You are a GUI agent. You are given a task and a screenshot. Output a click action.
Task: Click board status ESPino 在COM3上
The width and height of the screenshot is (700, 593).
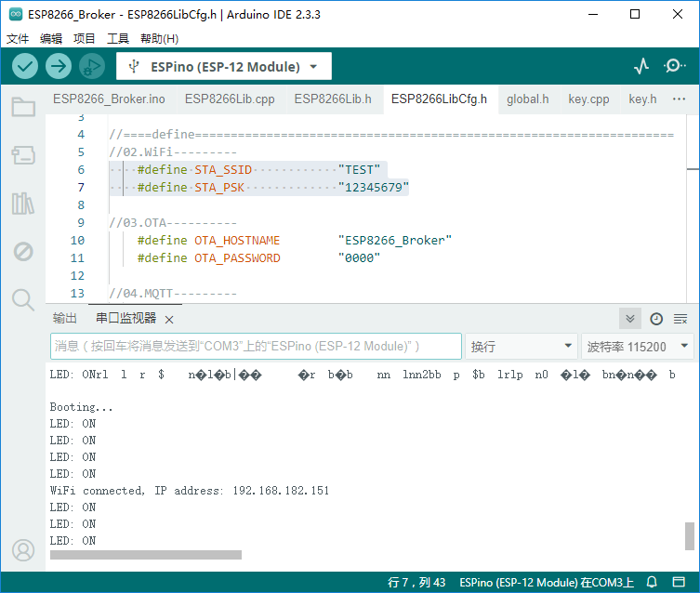547,582
